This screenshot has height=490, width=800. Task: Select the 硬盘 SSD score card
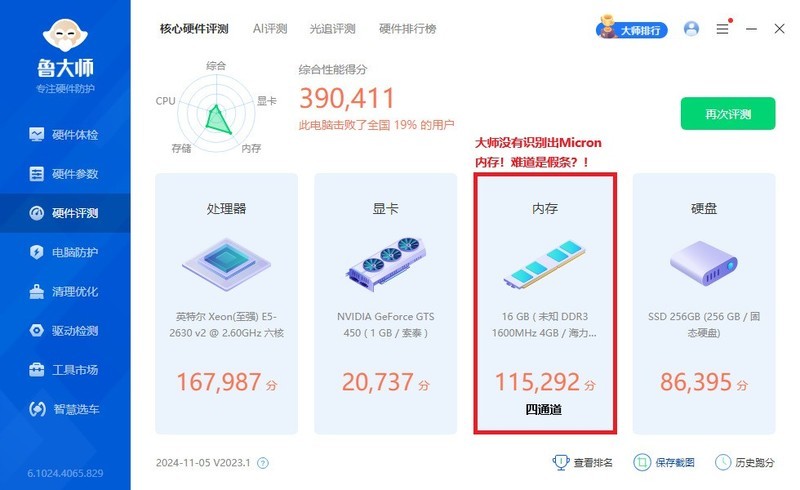pyautogui.click(x=704, y=304)
